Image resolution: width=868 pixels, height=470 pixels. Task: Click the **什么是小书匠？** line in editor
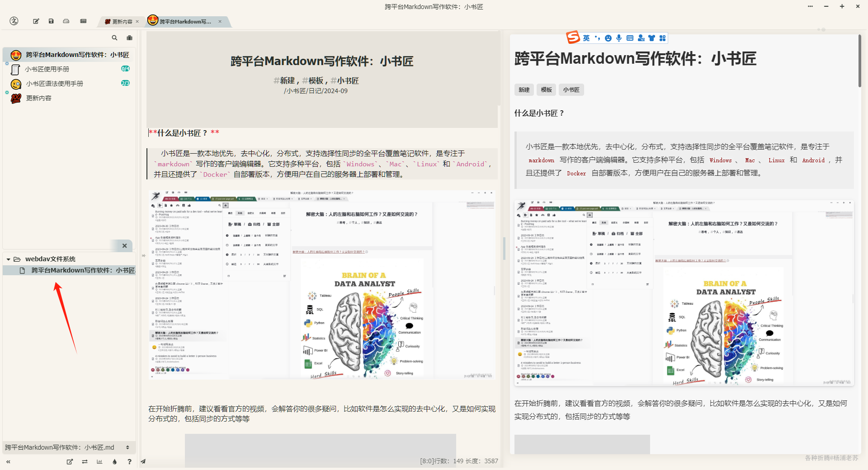tap(184, 133)
